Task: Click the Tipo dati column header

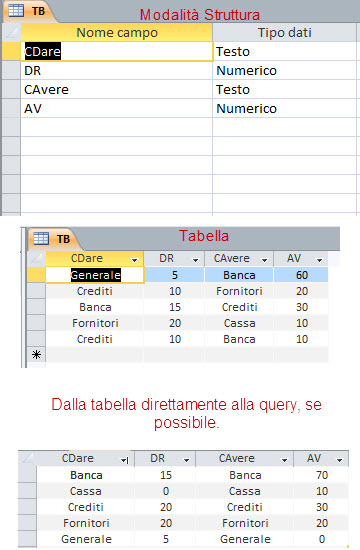Action: 285,33
